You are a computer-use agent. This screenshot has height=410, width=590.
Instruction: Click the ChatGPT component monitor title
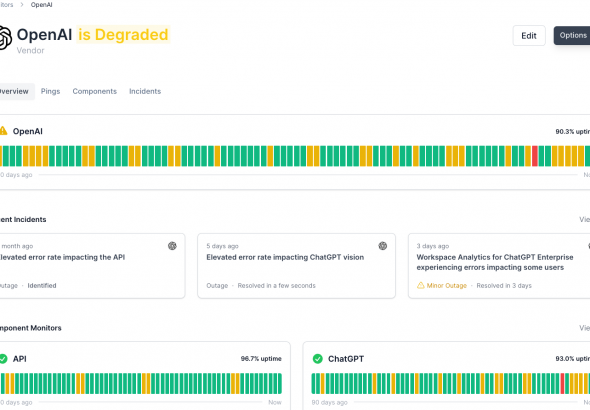(346, 359)
